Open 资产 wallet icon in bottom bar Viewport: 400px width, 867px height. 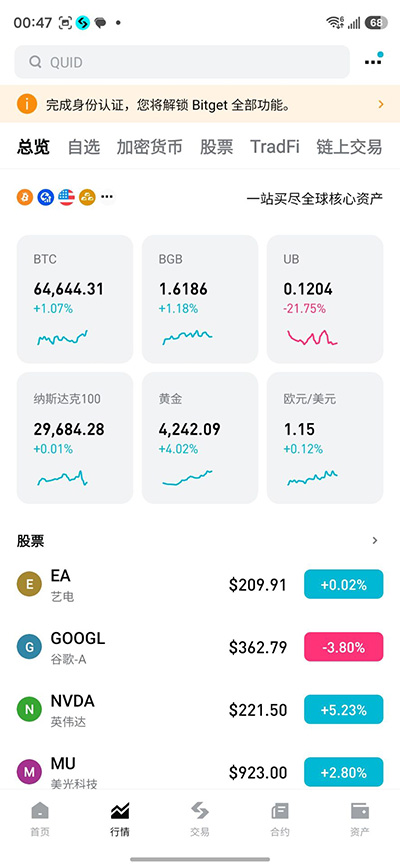click(x=360, y=811)
